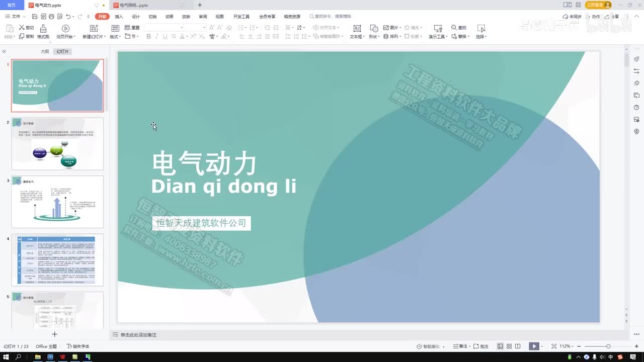Select the Format Painter (格式刷) tool
This screenshot has width=644, height=362.
[x=43, y=32]
